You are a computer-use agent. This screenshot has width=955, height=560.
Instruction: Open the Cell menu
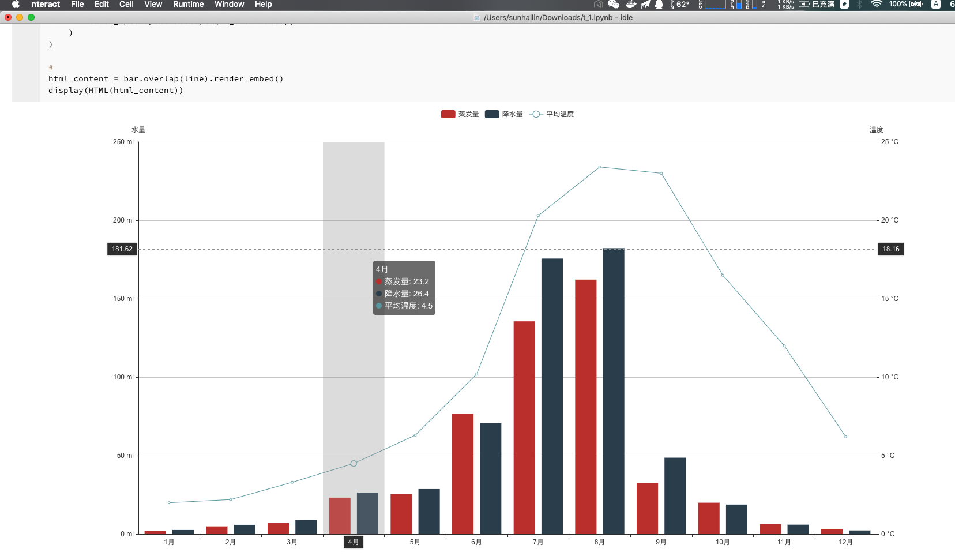(x=126, y=5)
